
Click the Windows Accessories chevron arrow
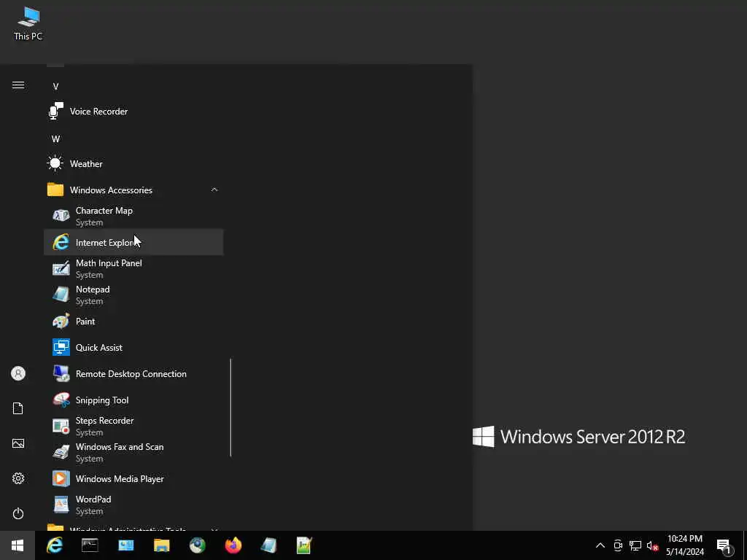[x=214, y=190]
